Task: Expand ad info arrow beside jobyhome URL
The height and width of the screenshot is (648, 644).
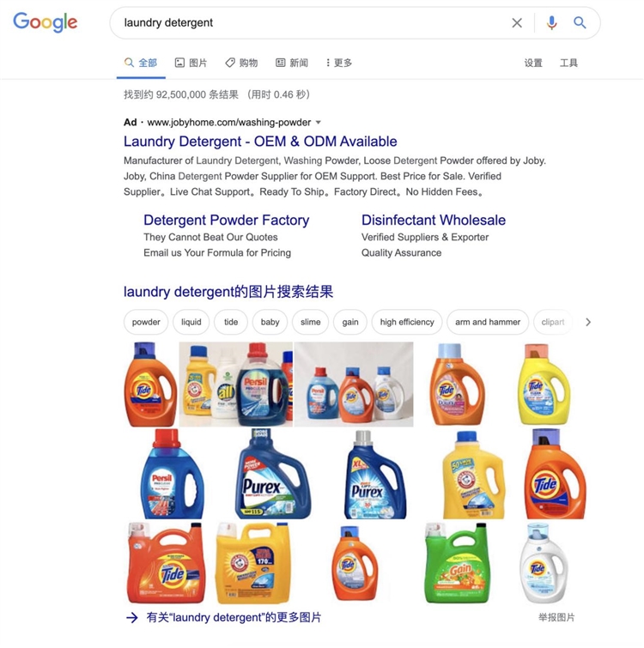Action: click(319, 123)
